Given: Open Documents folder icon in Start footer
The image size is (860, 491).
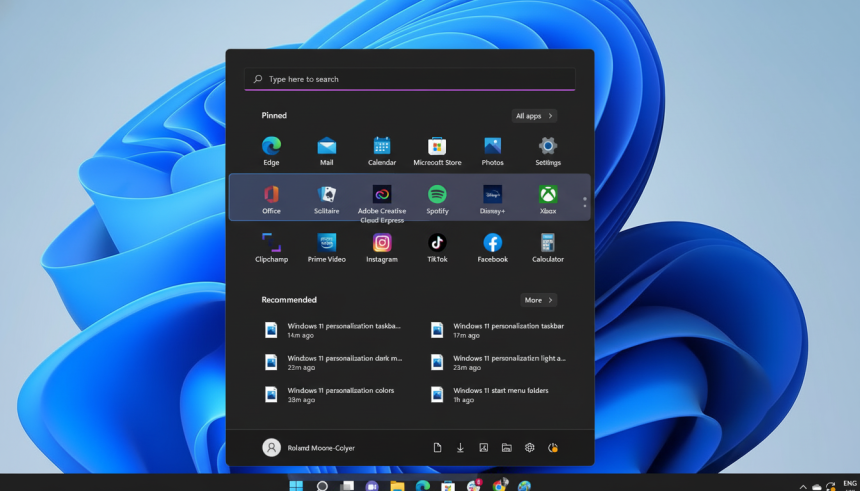Looking at the screenshot, I should (437, 448).
